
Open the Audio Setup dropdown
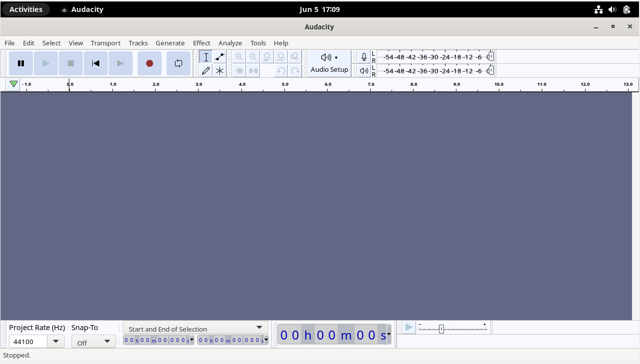(x=329, y=63)
